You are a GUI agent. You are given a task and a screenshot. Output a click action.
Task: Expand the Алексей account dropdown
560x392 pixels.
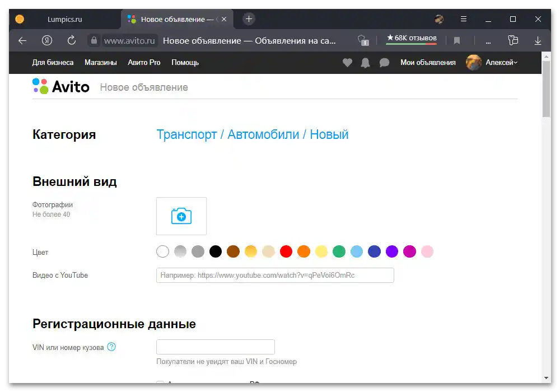click(501, 63)
